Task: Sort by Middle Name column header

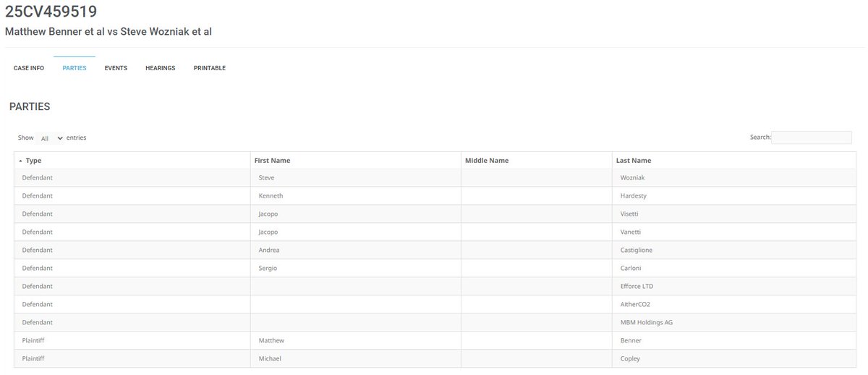Action: point(537,161)
